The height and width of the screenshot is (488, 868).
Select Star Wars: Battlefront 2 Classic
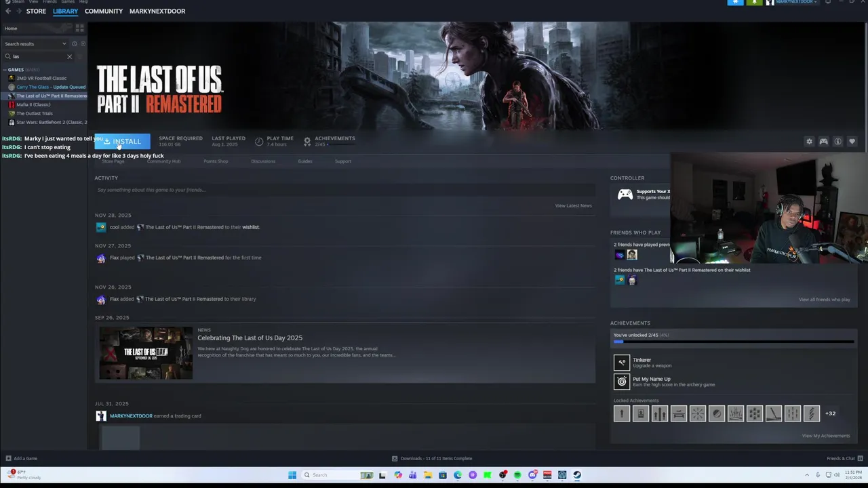(x=46, y=122)
